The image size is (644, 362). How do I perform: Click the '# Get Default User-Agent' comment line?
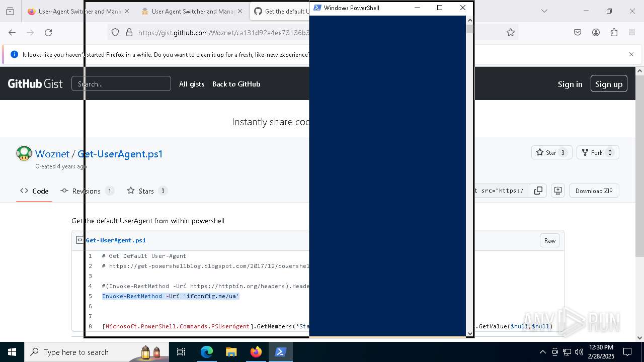click(144, 256)
